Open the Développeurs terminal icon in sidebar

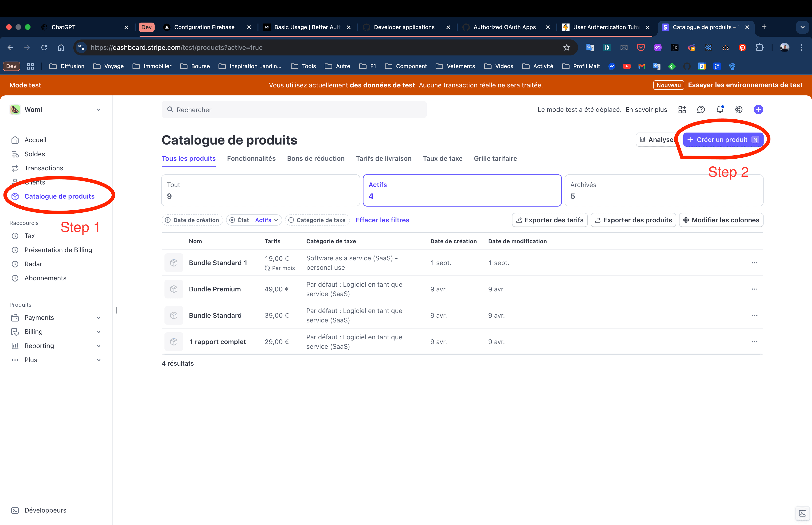tap(15, 510)
